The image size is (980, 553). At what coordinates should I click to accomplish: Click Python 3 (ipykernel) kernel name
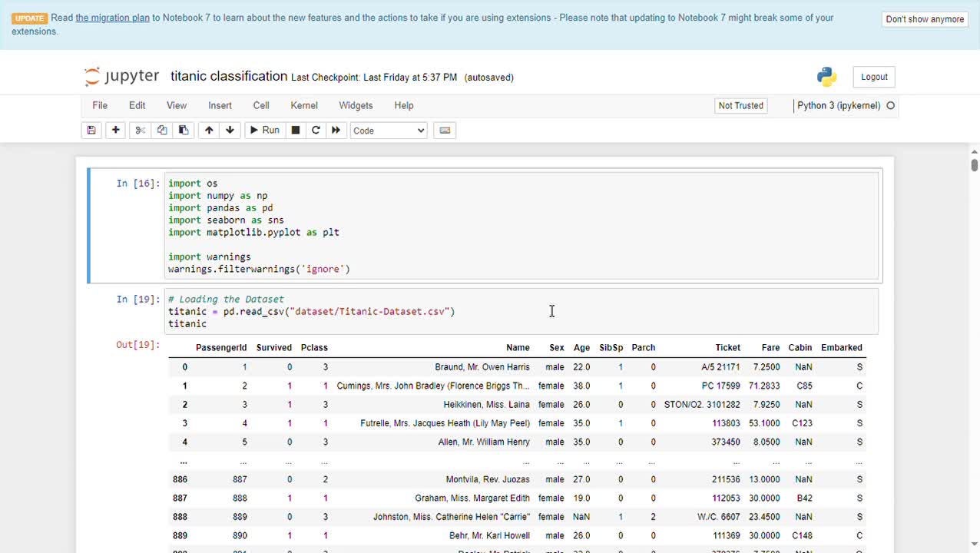[x=839, y=106]
